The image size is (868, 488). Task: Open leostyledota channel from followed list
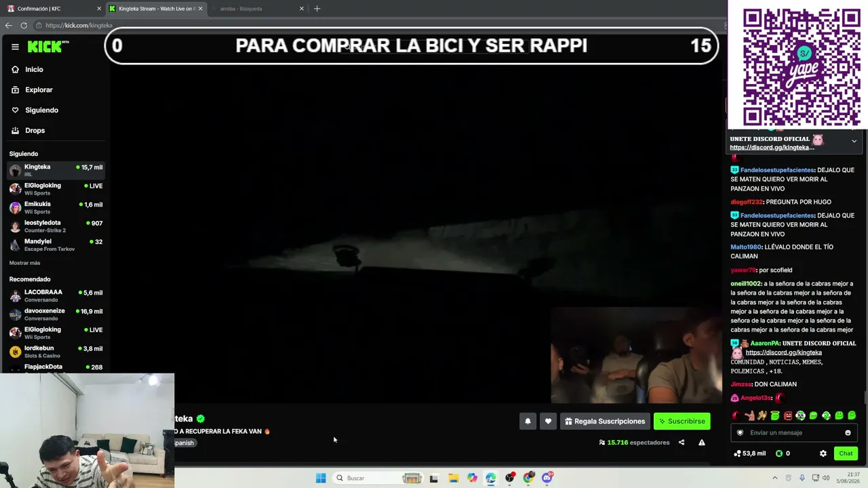coord(56,226)
